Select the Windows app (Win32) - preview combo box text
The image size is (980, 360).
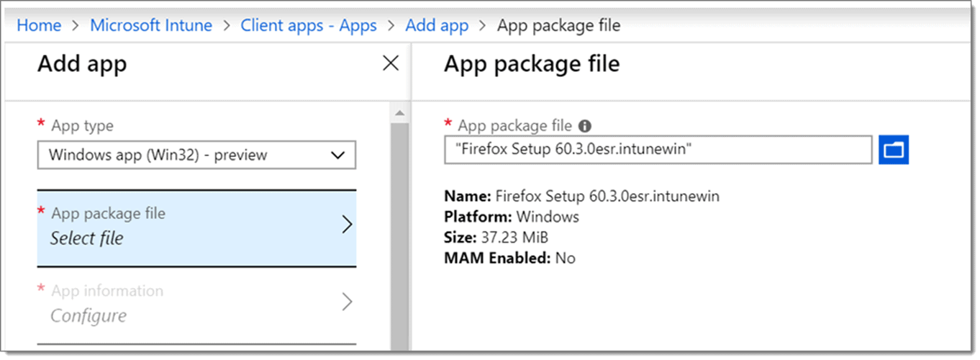(x=158, y=155)
